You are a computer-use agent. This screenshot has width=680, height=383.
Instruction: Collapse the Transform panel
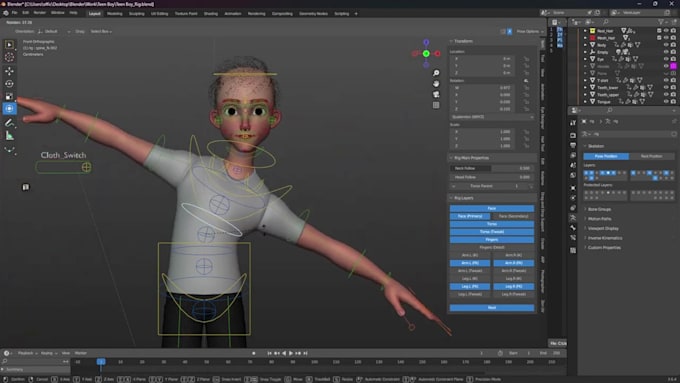(451, 41)
